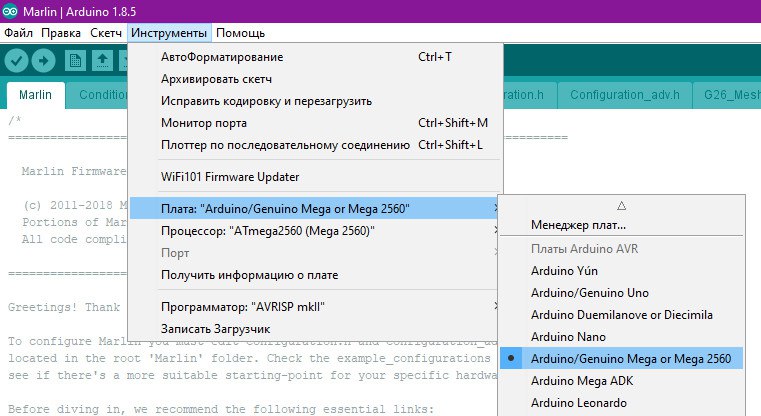Click the disabled Порт submenu entry
The width and height of the screenshot is (761, 416).
314,253
